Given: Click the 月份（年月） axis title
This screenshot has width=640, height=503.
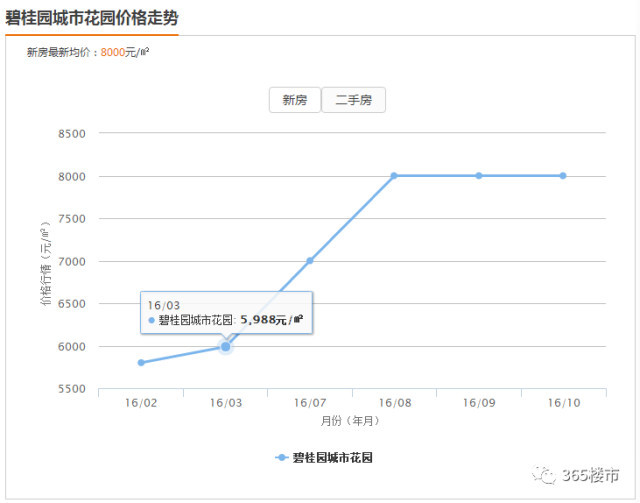Looking at the screenshot, I should click(350, 421).
